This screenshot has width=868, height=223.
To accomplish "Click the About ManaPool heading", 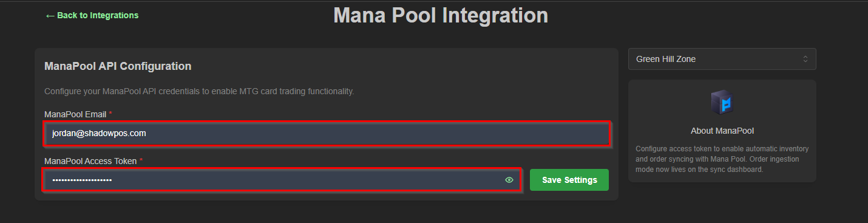I will coord(722,131).
